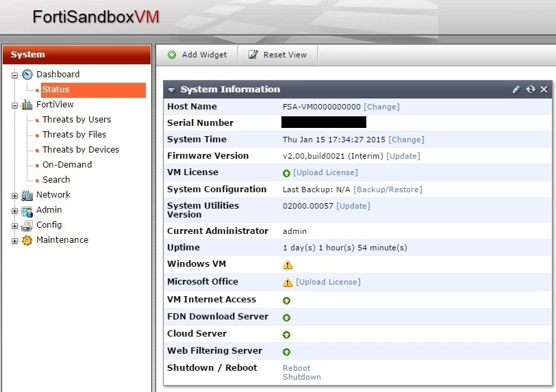Click the Web Filtering Server status icon

coord(286,352)
